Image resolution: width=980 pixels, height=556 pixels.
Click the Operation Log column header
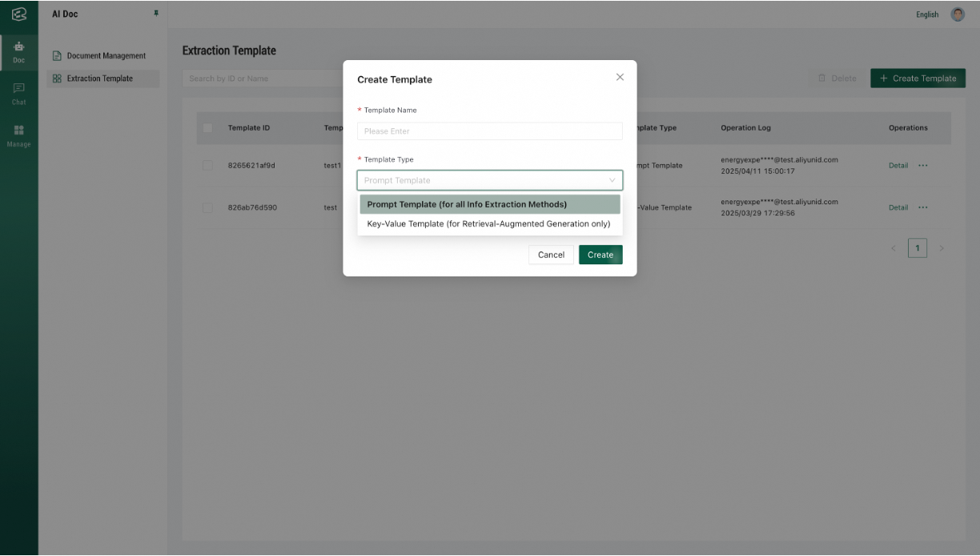click(x=746, y=128)
